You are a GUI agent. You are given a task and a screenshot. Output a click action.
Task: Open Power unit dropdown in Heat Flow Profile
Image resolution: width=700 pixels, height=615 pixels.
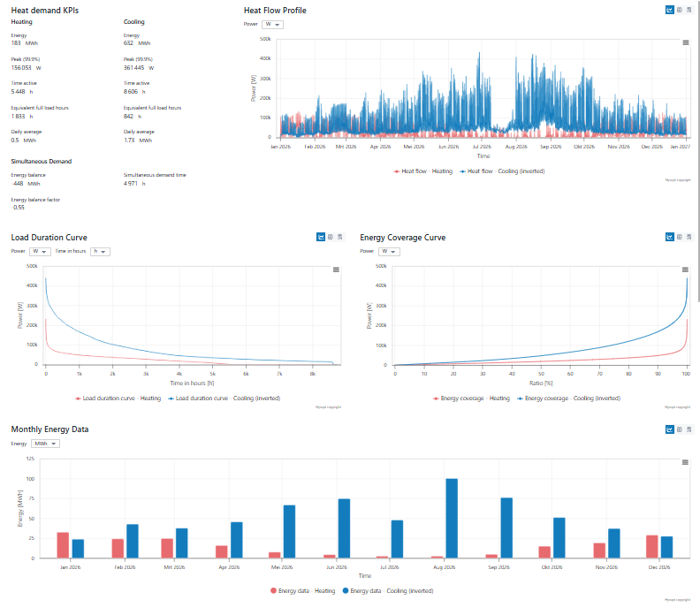(273, 25)
